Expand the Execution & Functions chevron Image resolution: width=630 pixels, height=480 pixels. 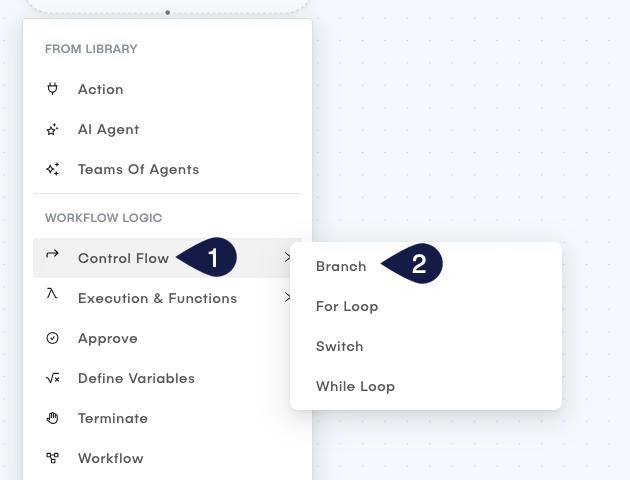[287, 298]
